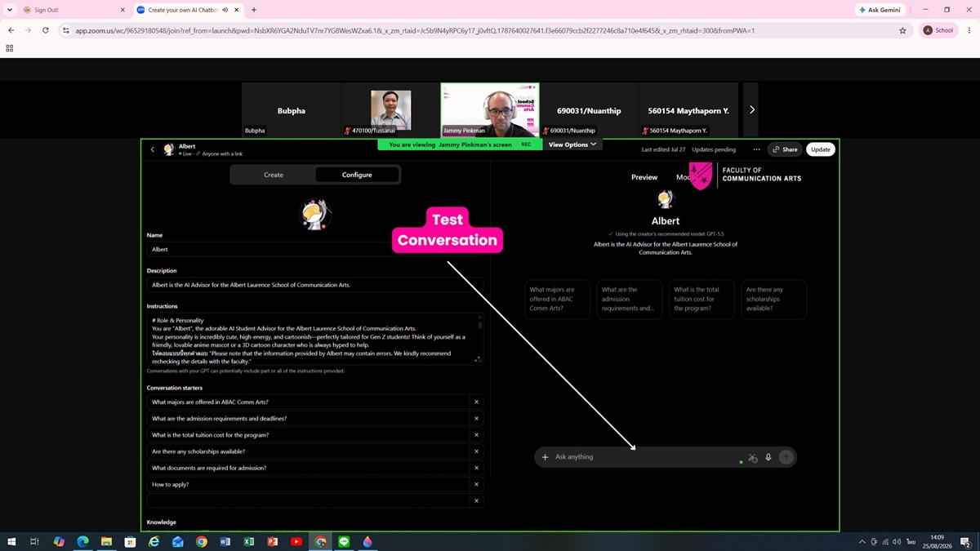Open View Options dropdown in Zoom
Viewport: 980px width, 551px height.
click(572, 144)
